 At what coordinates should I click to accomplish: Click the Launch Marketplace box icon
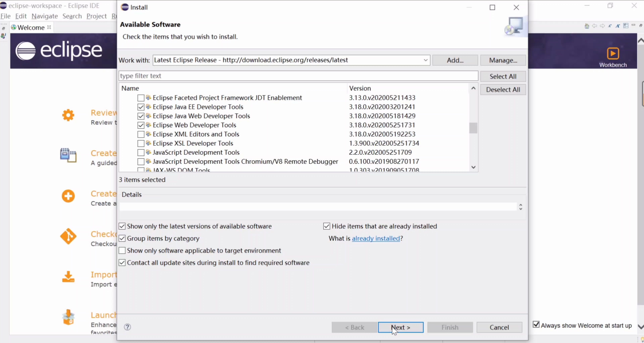tap(68, 317)
